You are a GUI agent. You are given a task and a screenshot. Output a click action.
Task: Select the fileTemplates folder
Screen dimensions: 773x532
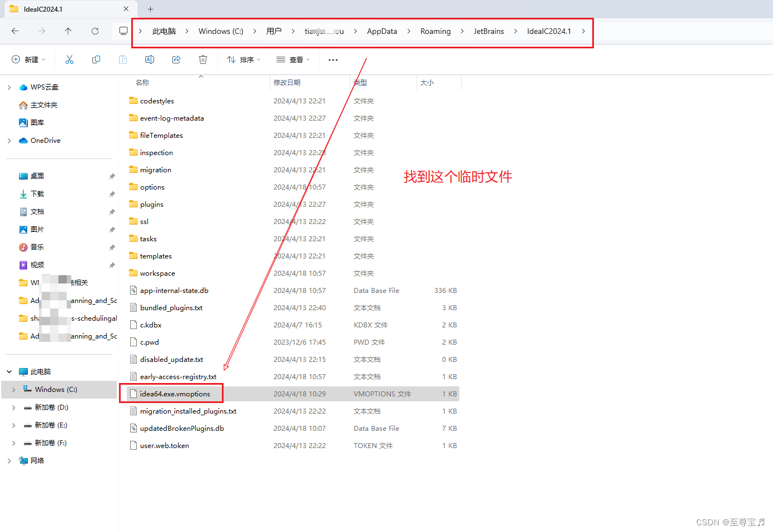[161, 136]
